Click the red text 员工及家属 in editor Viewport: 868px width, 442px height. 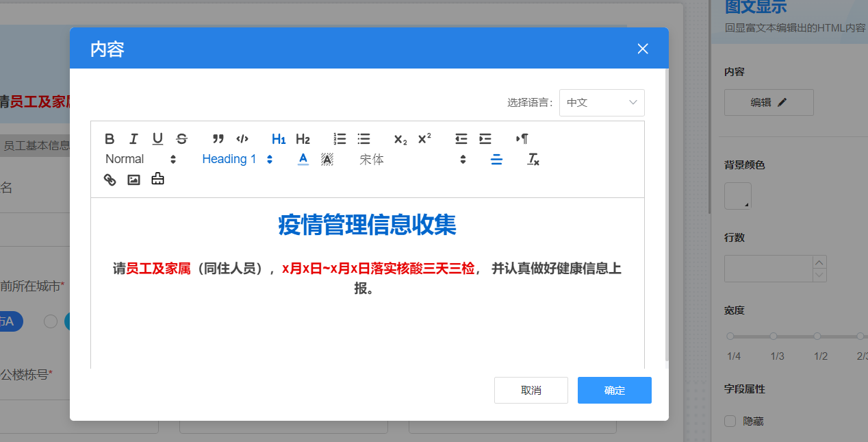158,269
